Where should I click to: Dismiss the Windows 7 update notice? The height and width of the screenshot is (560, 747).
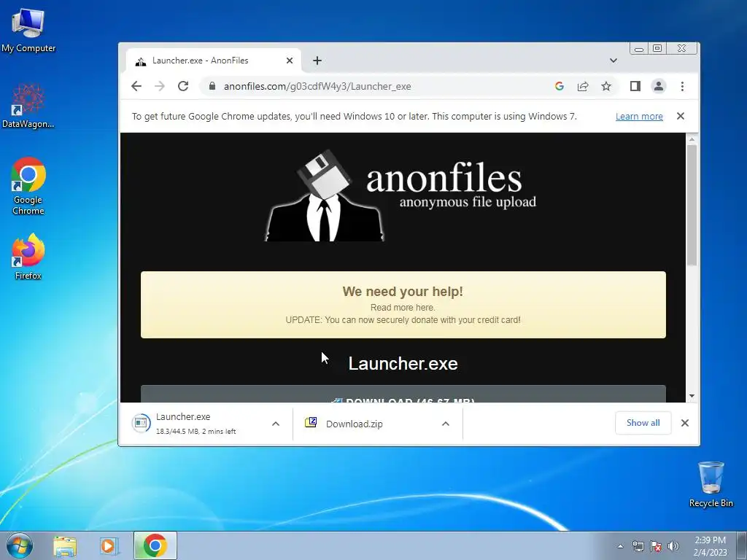pyautogui.click(x=681, y=116)
